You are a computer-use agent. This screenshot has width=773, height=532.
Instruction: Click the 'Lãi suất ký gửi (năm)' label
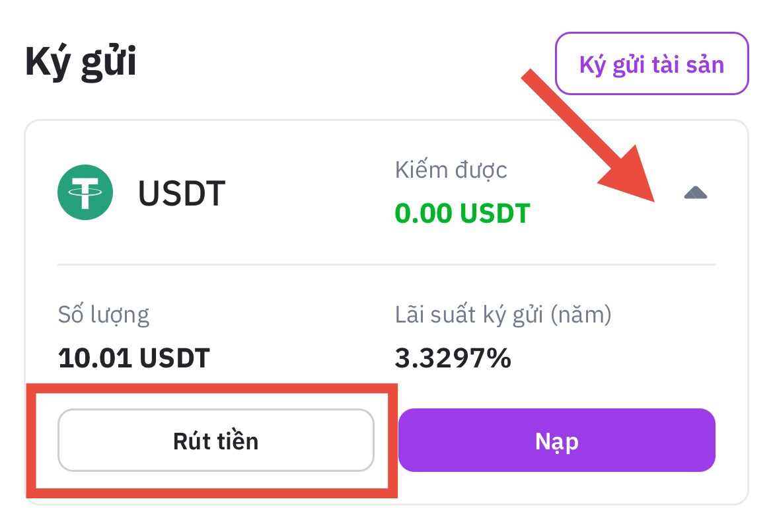[503, 315]
